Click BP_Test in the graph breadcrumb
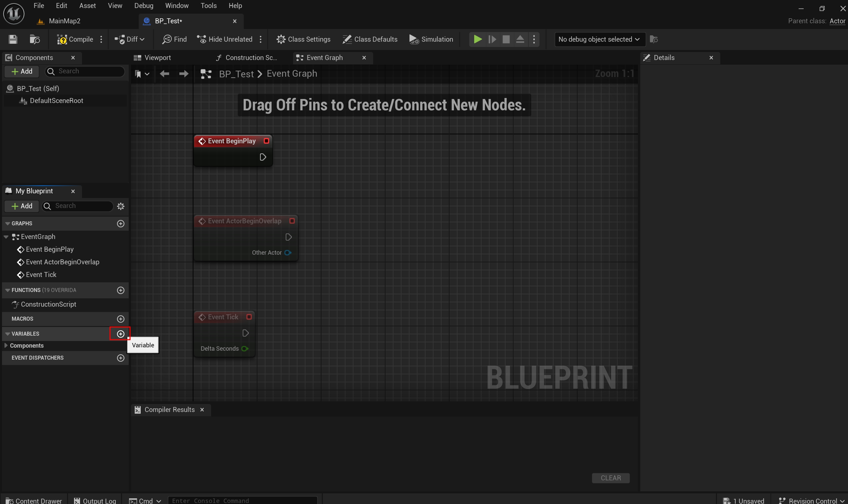 (236, 74)
